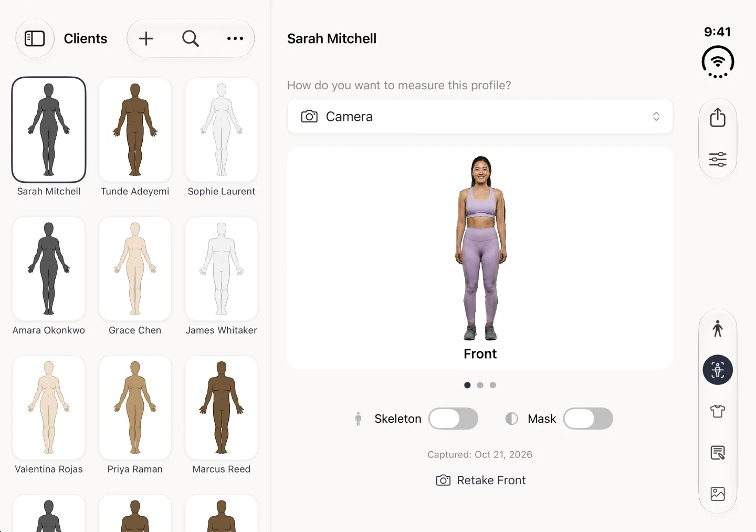Select the standing figure tab icon
Image resolution: width=756 pixels, height=532 pixels.
[x=718, y=329]
